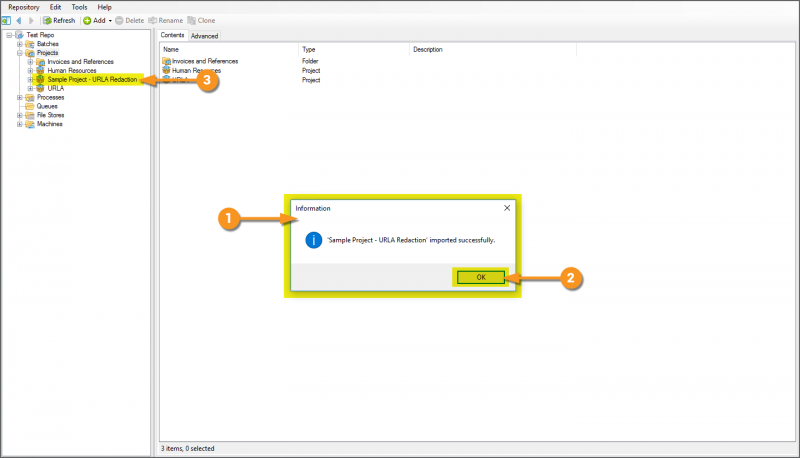Click the Test Repo repository icon
The height and width of the screenshot is (458, 800).
coord(19,35)
